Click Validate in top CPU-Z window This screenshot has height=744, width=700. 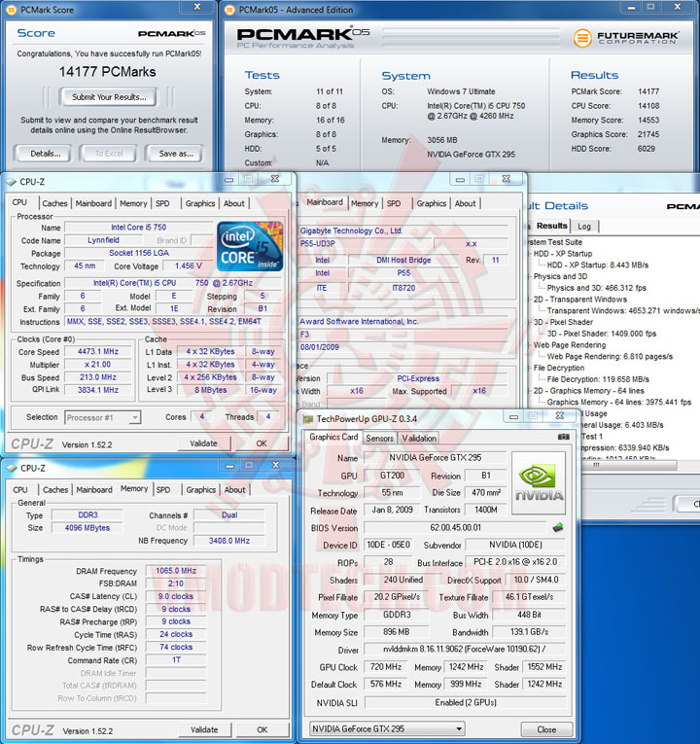point(203,443)
